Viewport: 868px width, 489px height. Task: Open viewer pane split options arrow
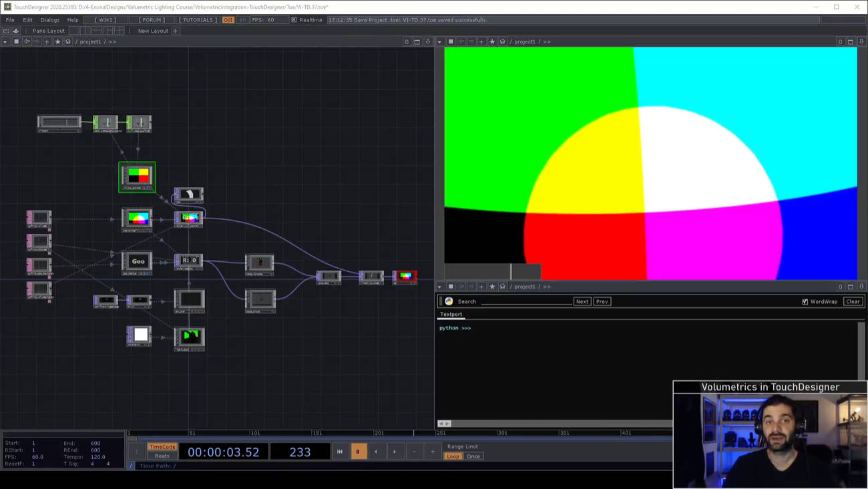click(x=861, y=41)
